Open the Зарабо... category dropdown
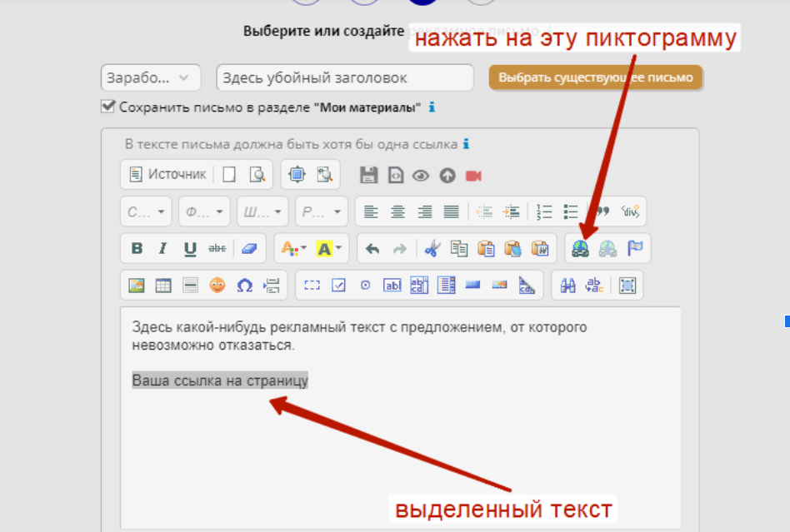Image resolution: width=790 pixels, height=532 pixels. pyautogui.click(x=151, y=78)
